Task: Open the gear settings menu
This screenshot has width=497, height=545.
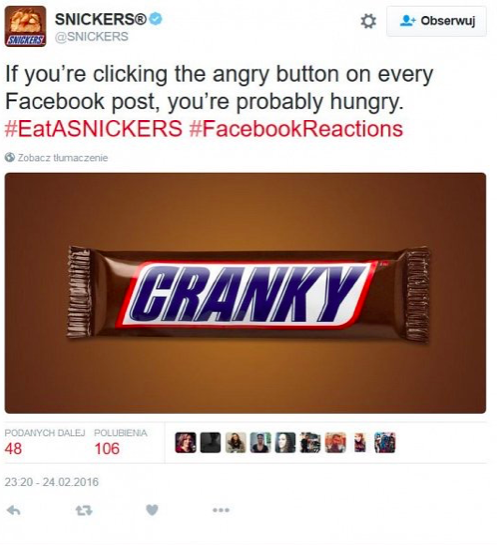Action: (x=368, y=21)
